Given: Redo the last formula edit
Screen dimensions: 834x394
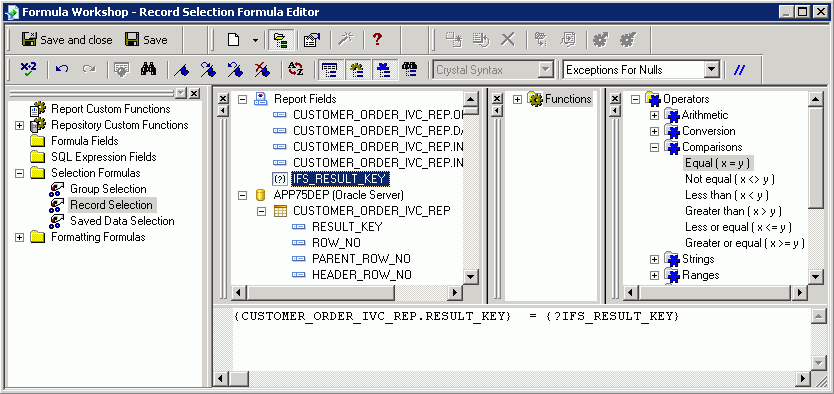Looking at the screenshot, I should pyautogui.click(x=89, y=70).
